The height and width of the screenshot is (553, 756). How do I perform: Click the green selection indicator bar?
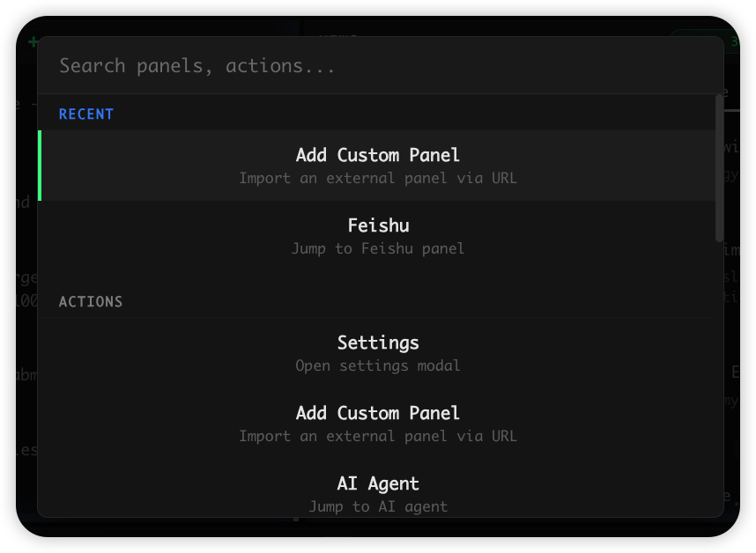(40, 166)
